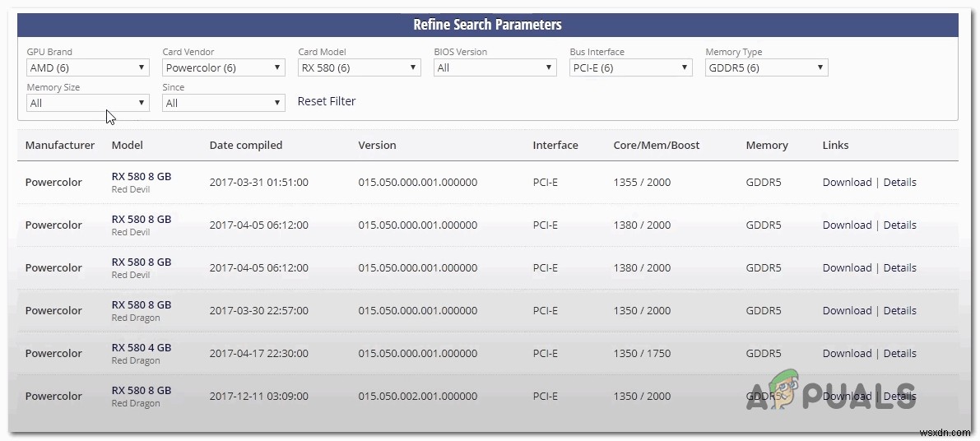Click the Core/Mem/Boost column header
Viewport: 980px width, 441px height.
[x=656, y=145]
